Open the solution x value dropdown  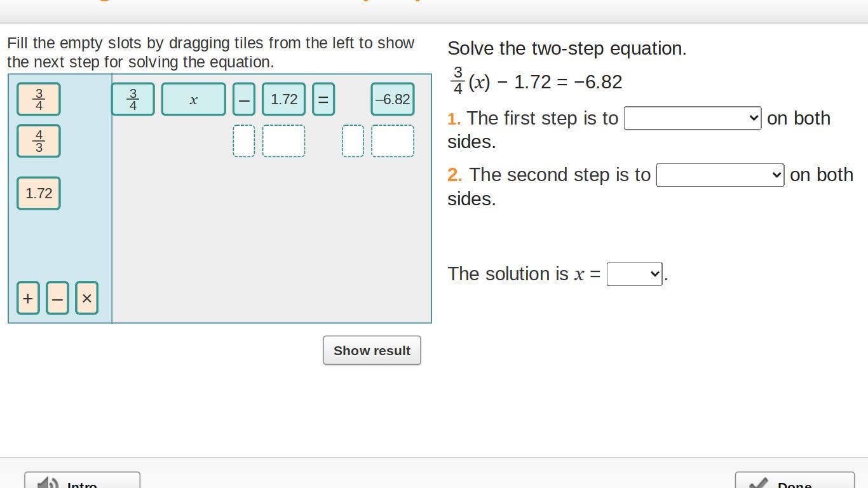[634, 274]
